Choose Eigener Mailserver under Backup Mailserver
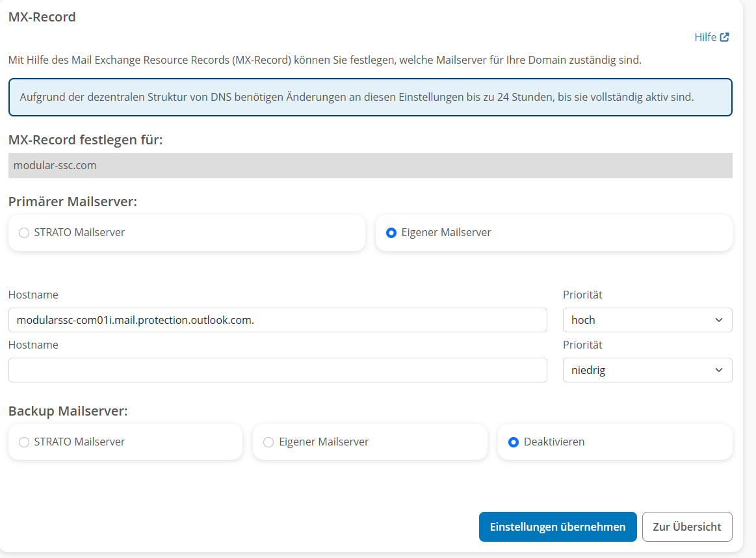Viewport: 756px width, 558px height. (268, 442)
